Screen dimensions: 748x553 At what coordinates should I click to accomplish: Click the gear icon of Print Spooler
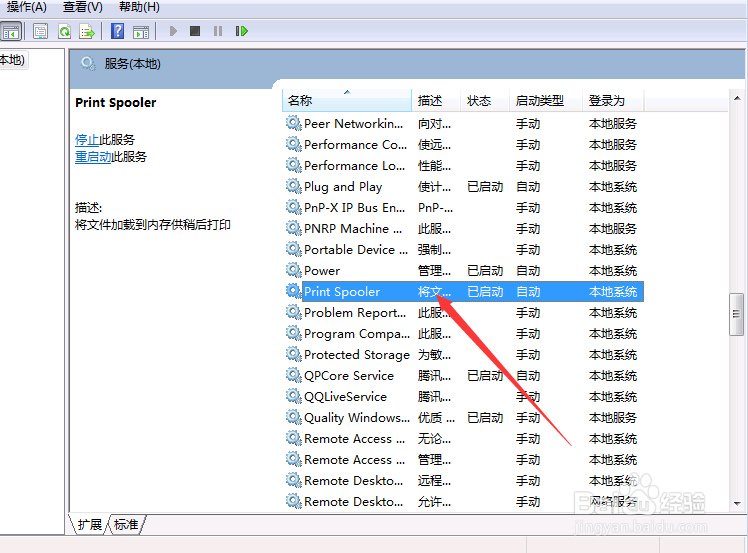click(x=293, y=291)
